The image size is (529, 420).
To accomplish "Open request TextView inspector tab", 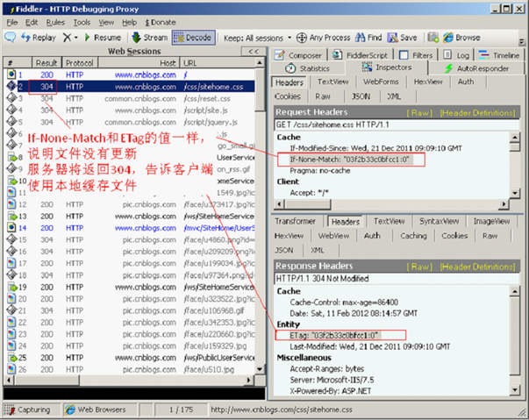I will tap(333, 82).
